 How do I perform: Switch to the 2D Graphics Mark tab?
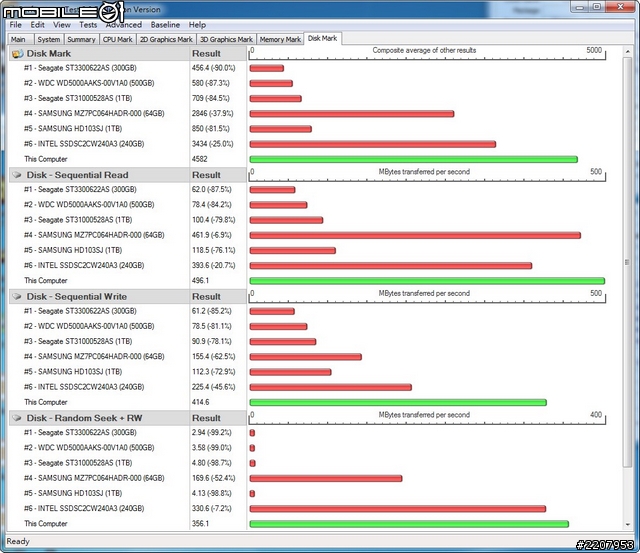pos(166,40)
